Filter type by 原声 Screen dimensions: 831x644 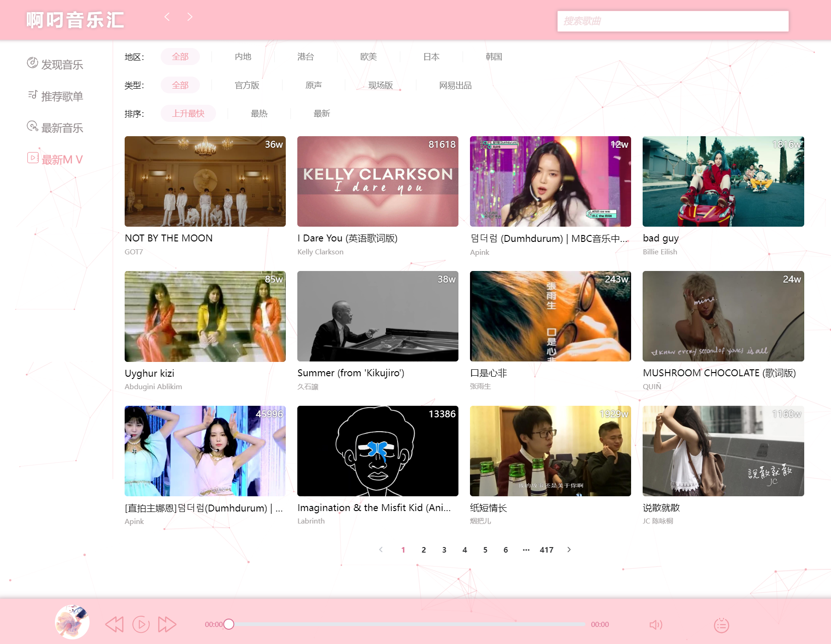(313, 85)
